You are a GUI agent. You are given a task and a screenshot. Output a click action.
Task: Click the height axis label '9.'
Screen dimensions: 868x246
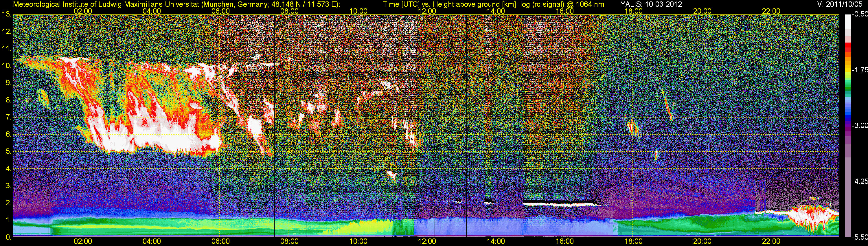[x=8, y=83]
